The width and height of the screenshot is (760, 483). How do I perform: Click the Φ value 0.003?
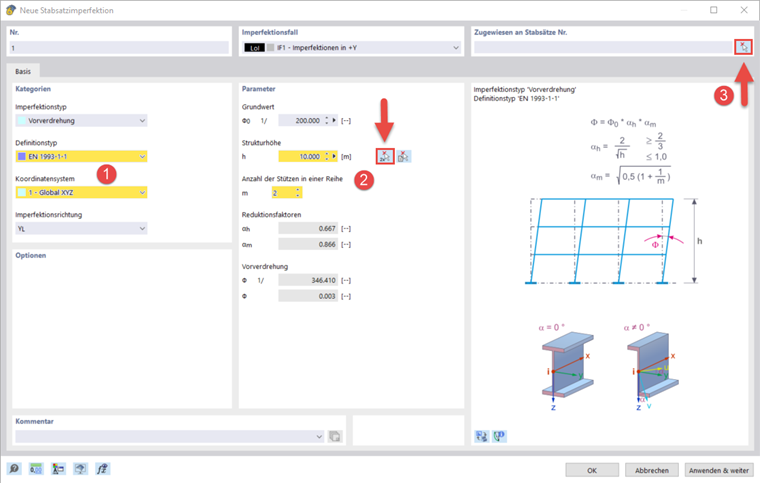(x=308, y=296)
